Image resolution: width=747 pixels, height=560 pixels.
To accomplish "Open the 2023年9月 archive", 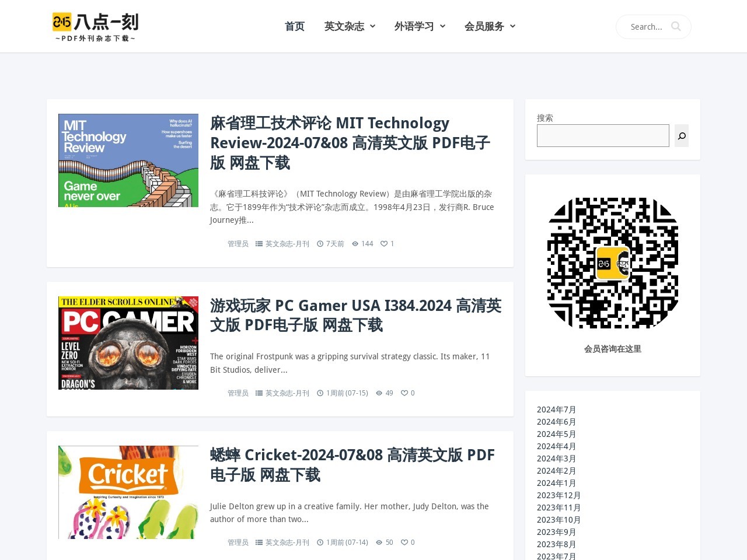I will pyautogui.click(x=557, y=532).
